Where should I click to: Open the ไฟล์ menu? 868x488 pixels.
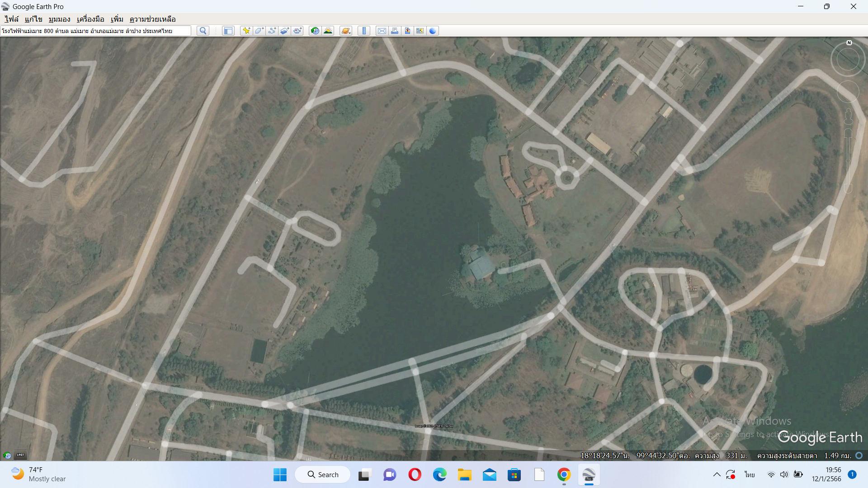(x=12, y=19)
